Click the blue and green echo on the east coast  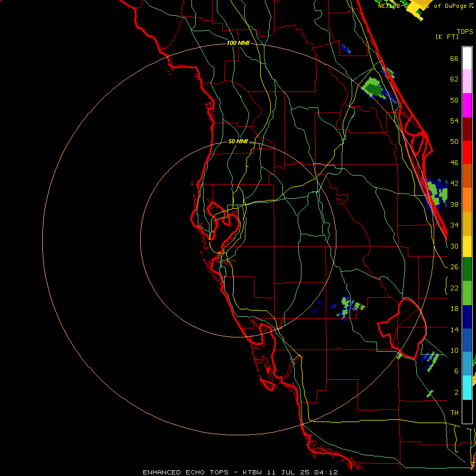click(x=436, y=194)
